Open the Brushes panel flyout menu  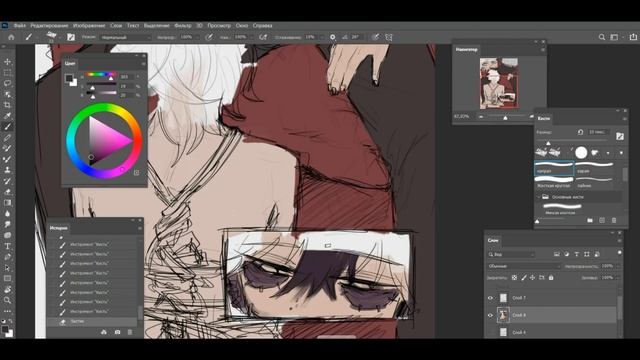click(x=624, y=119)
